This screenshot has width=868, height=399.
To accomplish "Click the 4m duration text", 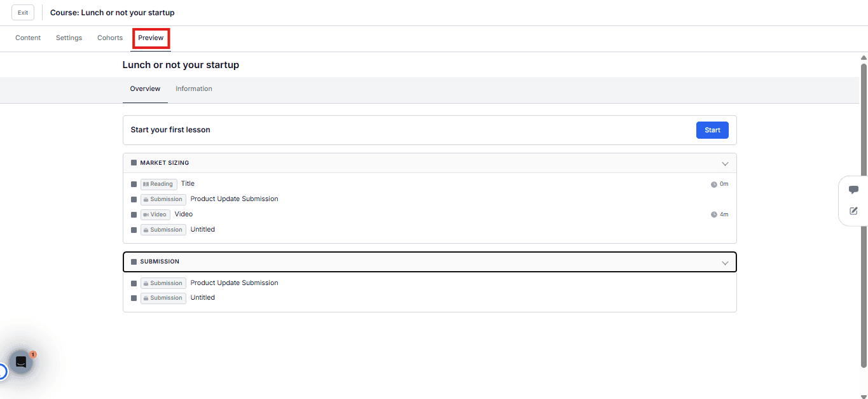I will (724, 214).
